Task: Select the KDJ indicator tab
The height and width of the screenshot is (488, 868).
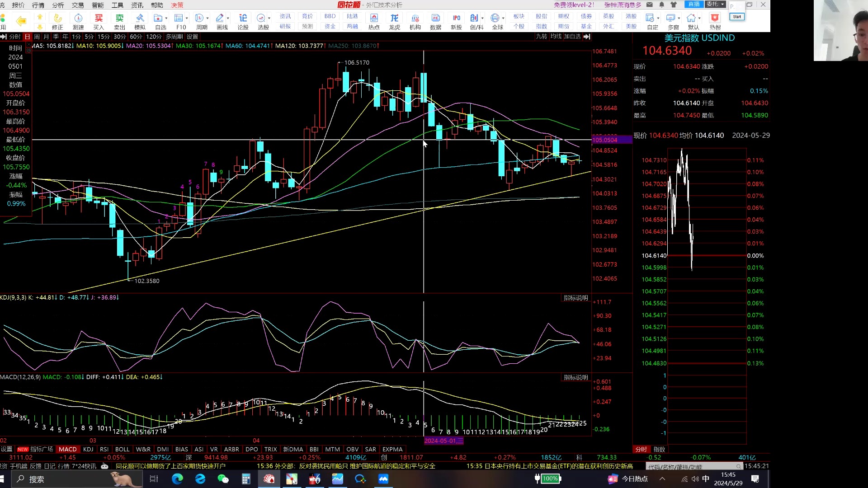Action: point(88,449)
